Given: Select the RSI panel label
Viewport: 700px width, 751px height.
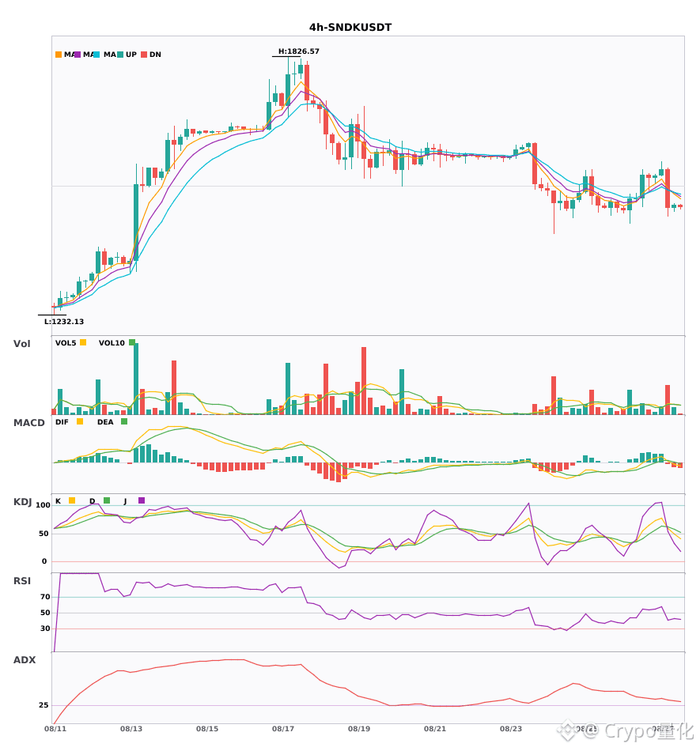Looking at the screenshot, I should click(22, 581).
